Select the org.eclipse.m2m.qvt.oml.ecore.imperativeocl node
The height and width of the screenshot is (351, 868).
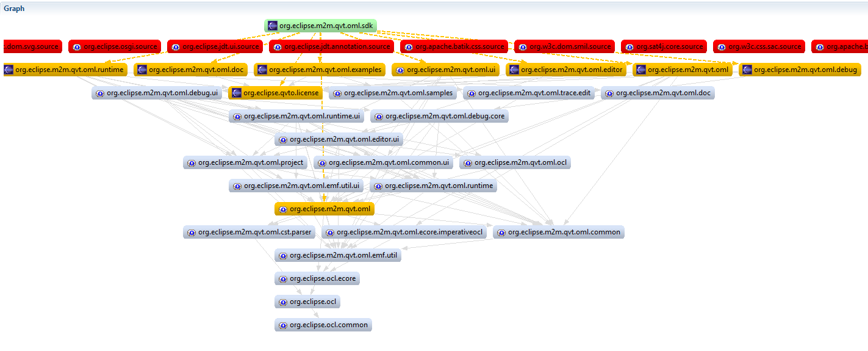click(x=404, y=232)
